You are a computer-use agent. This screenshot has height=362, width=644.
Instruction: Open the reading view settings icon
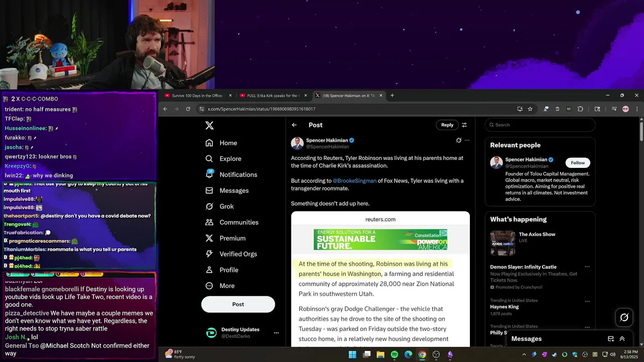[464, 125]
